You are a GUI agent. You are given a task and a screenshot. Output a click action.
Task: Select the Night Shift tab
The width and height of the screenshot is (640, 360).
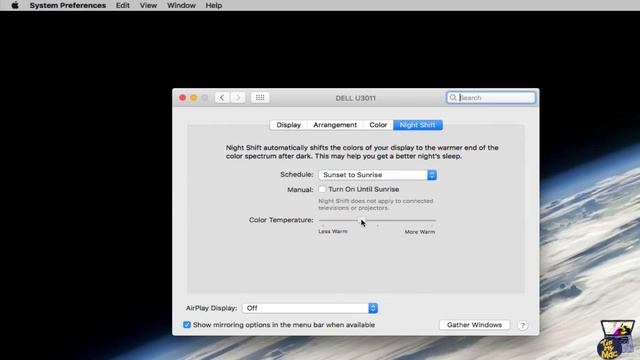coord(418,125)
